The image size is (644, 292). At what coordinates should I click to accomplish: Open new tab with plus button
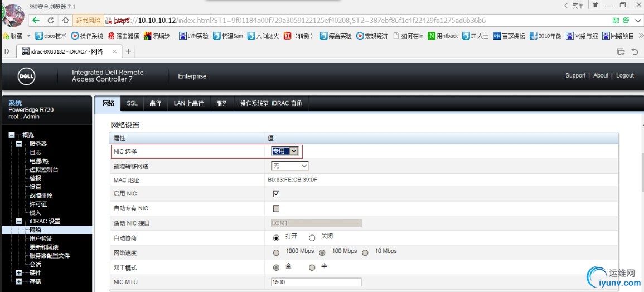tap(128, 51)
